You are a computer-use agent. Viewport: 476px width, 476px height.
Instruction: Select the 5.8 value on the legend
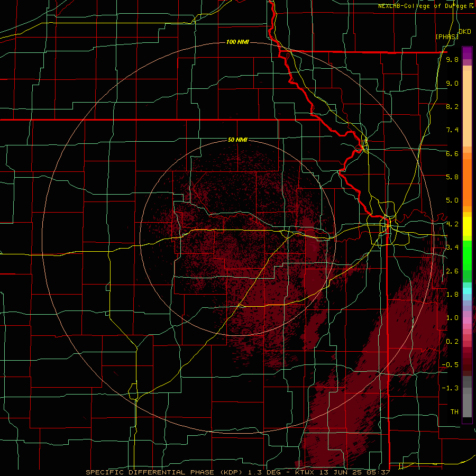point(452,177)
